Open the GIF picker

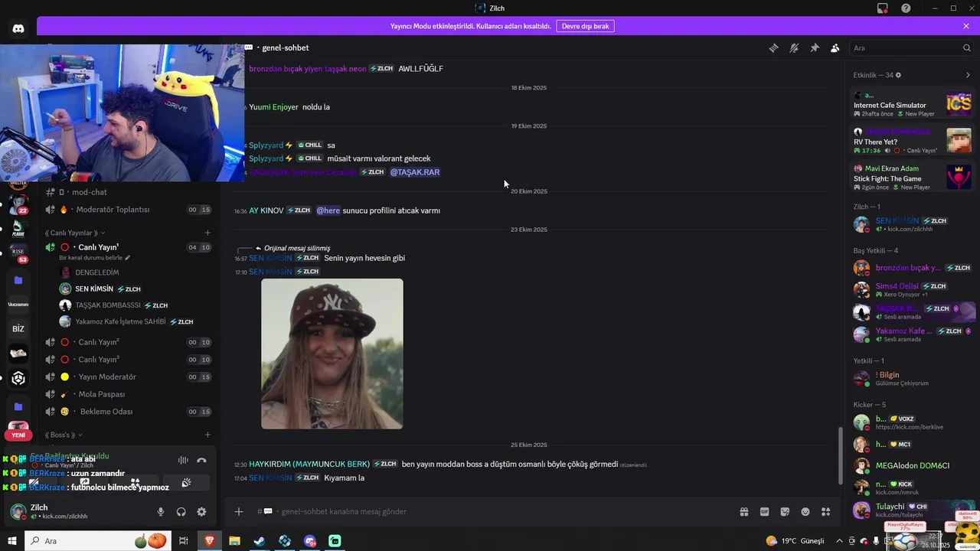764,512
